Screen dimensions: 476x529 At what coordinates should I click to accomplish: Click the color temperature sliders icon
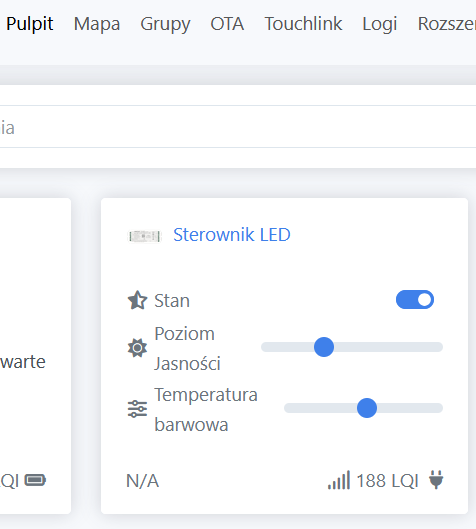click(x=137, y=409)
